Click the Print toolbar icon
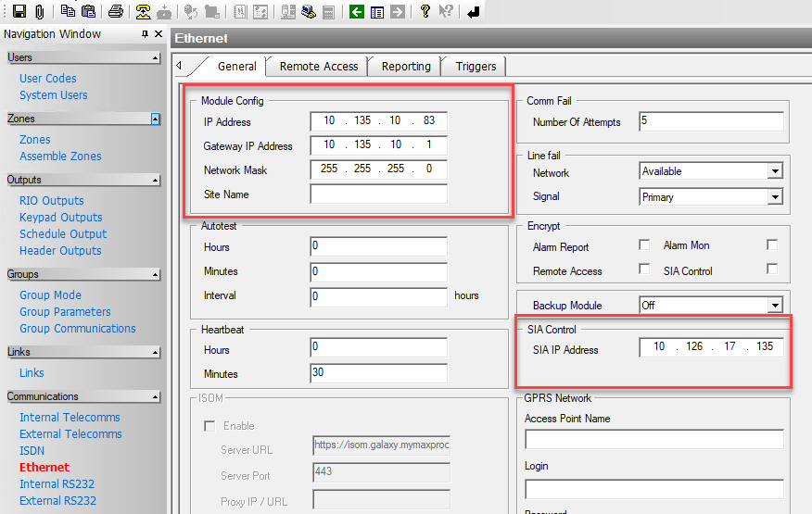 coord(116,12)
